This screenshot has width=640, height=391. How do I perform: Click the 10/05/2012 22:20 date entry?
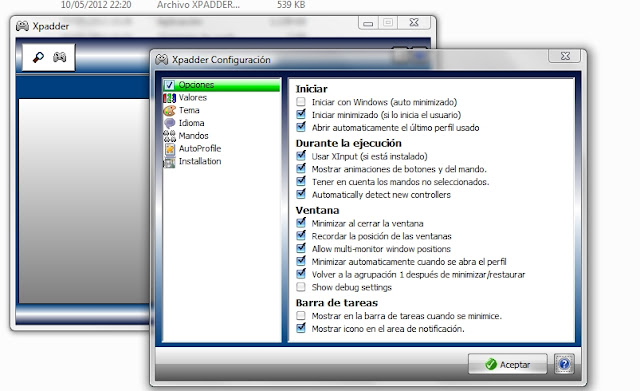96,5
